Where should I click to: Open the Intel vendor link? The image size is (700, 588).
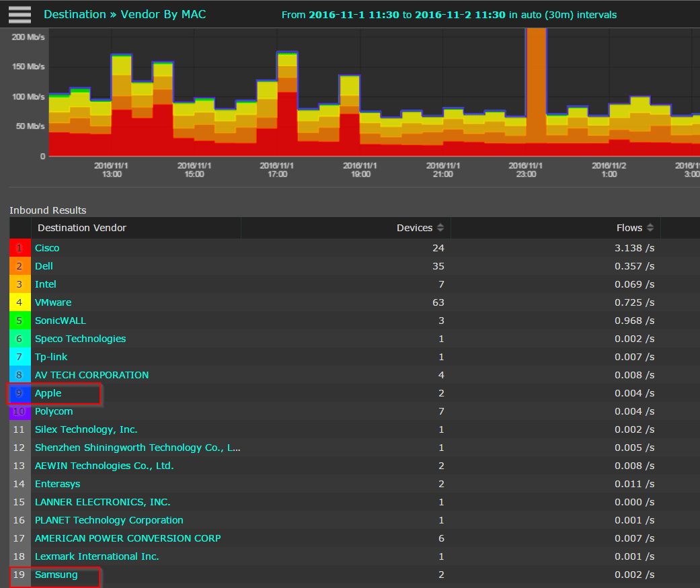pos(46,284)
